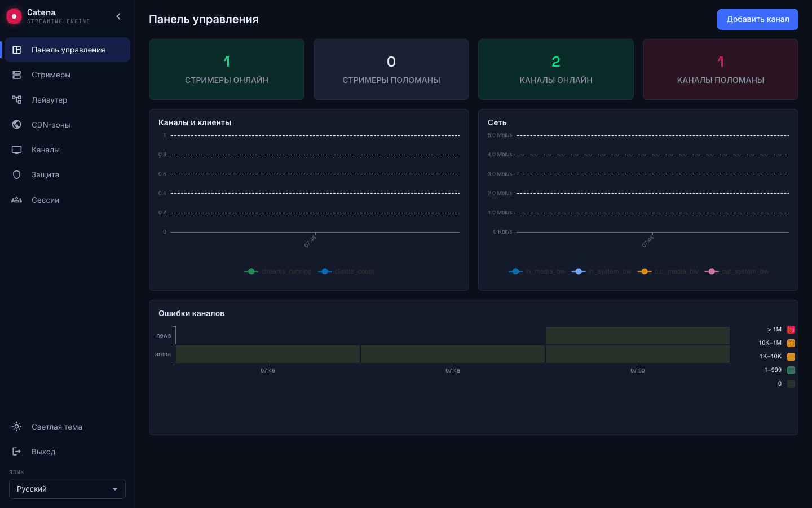This screenshot has height=508, width=812.
Task: Click the red >1M legend swatch
Action: [791, 330]
